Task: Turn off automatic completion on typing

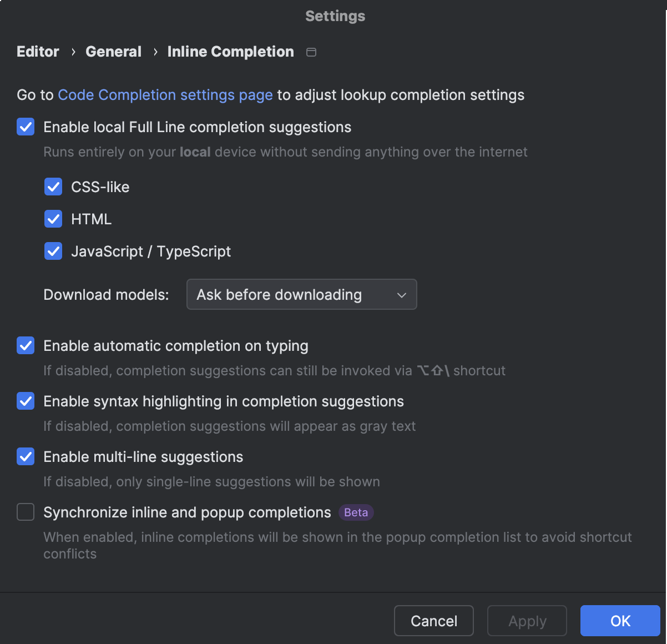Action: [26, 345]
